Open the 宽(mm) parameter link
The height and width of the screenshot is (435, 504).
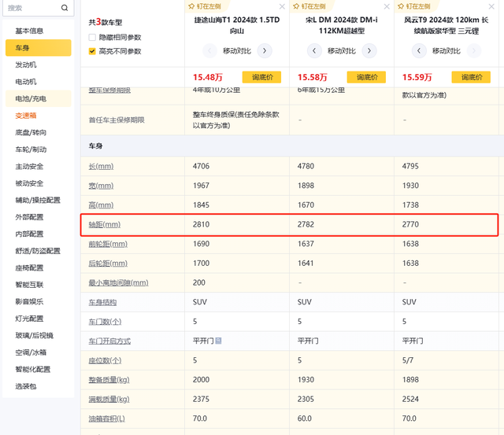[x=101, y=186]
